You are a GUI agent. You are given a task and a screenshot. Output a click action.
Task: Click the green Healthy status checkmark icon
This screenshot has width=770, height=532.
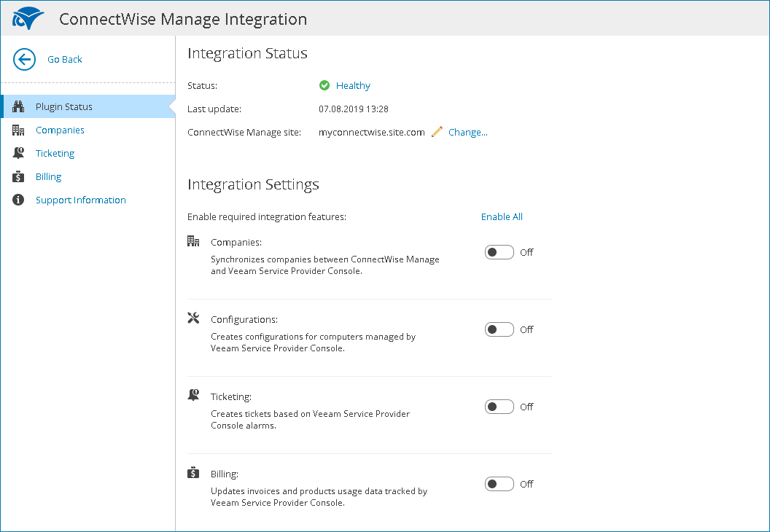324,85
